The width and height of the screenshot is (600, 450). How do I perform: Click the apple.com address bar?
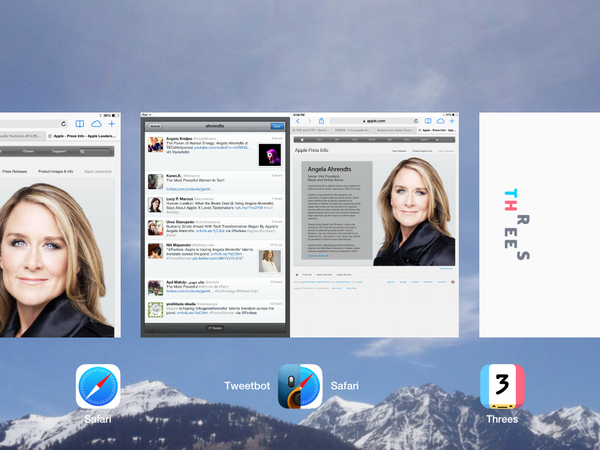point(374,121)
